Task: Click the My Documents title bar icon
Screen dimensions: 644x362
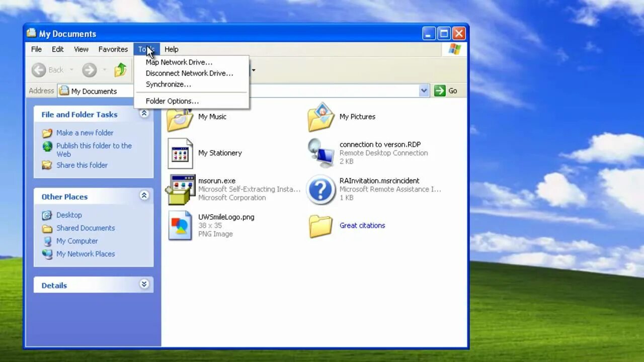Action: click(32, 33)
